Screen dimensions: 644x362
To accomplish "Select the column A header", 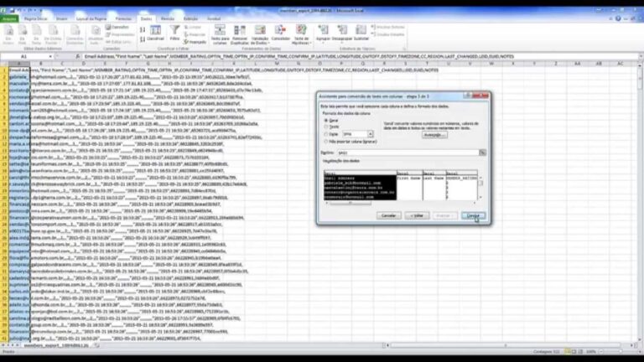I will tap(19, 64).
